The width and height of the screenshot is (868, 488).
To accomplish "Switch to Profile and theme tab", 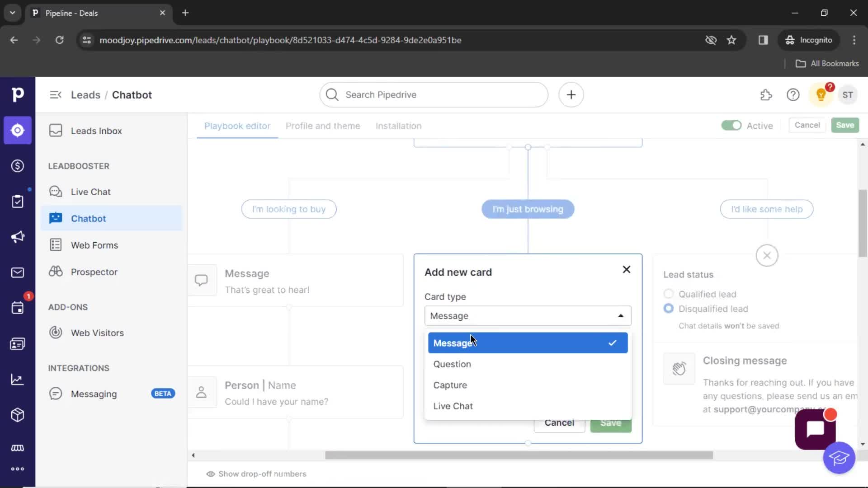I will coord(322,126).
